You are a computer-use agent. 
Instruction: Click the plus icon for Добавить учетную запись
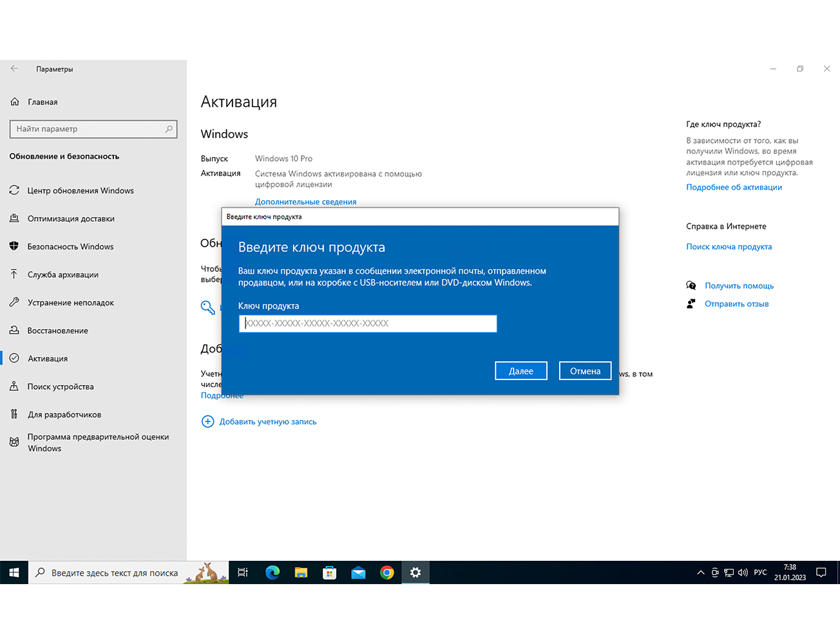pos(207,421)
